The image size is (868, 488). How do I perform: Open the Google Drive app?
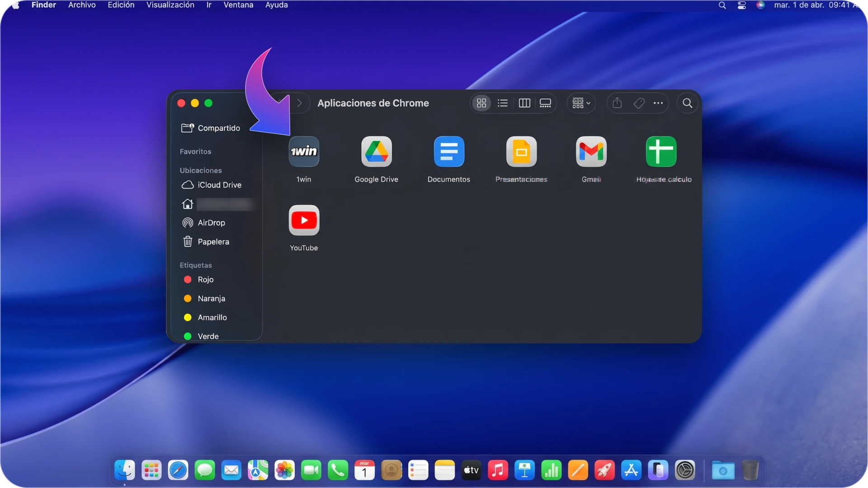point(376,151)
